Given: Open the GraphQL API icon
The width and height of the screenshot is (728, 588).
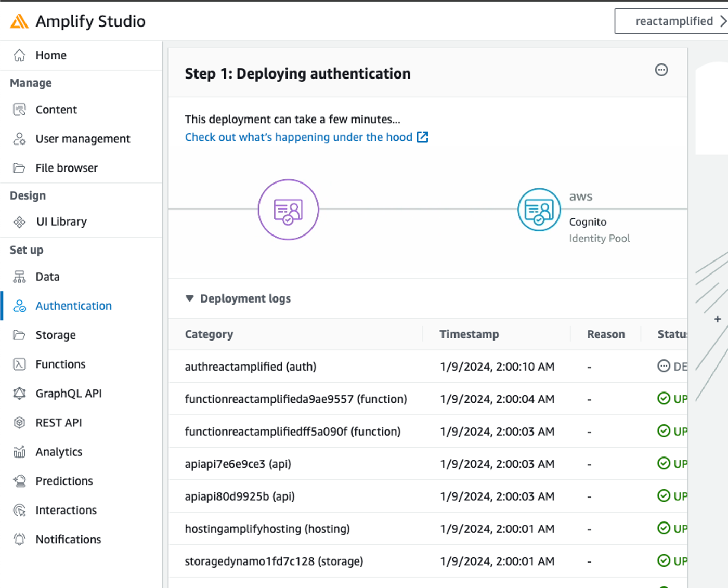Looking at the screenshot, I should coord(20,394).
